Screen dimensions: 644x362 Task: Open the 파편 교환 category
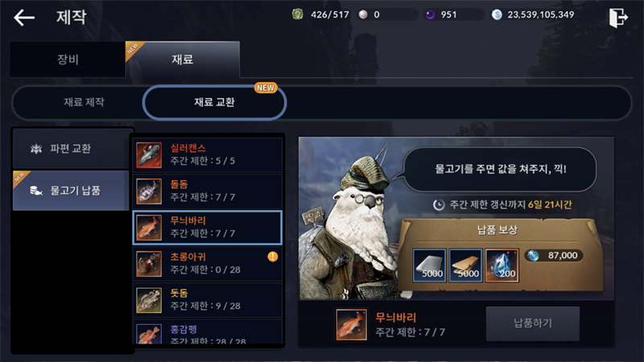coord(71,149)
